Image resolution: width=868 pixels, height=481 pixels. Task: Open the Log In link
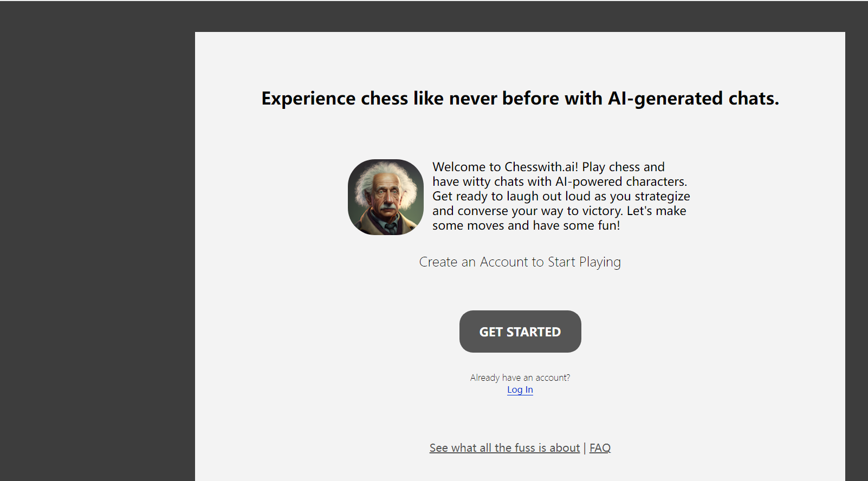pos(520,390)
